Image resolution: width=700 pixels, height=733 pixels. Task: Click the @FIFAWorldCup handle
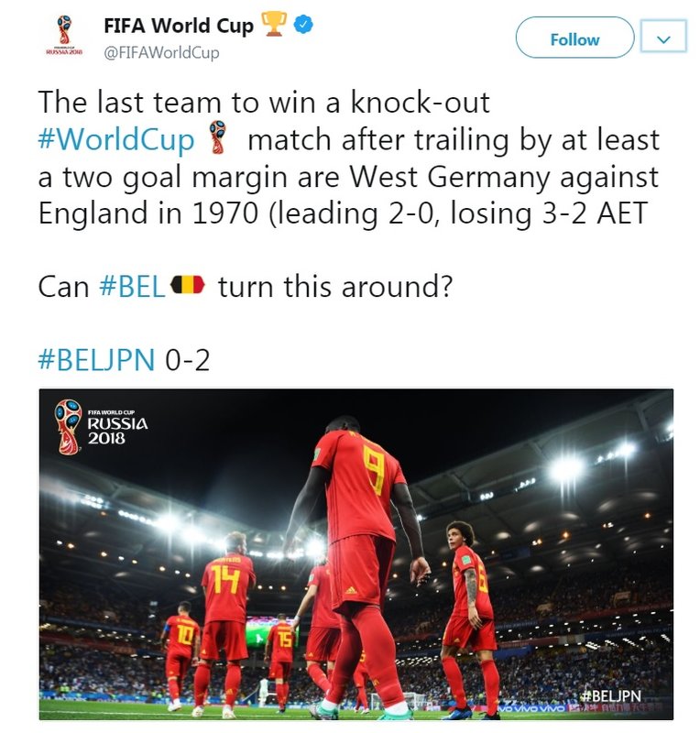(161, 52)
